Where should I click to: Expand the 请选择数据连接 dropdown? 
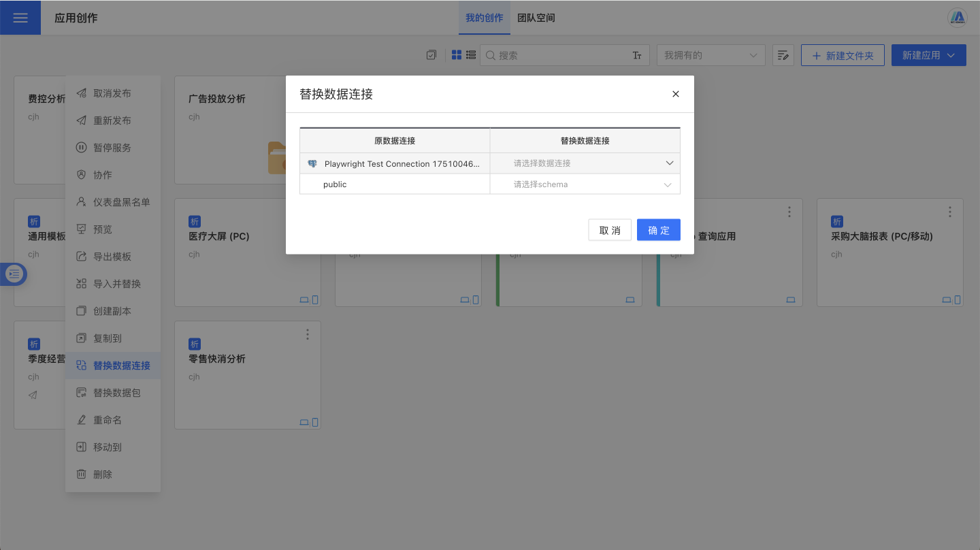point(585,163)
